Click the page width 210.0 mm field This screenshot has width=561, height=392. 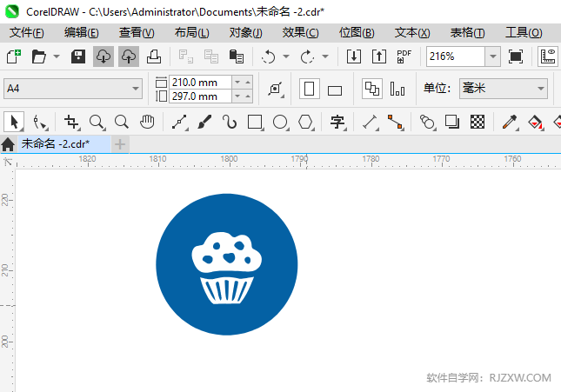pos(200,83)
